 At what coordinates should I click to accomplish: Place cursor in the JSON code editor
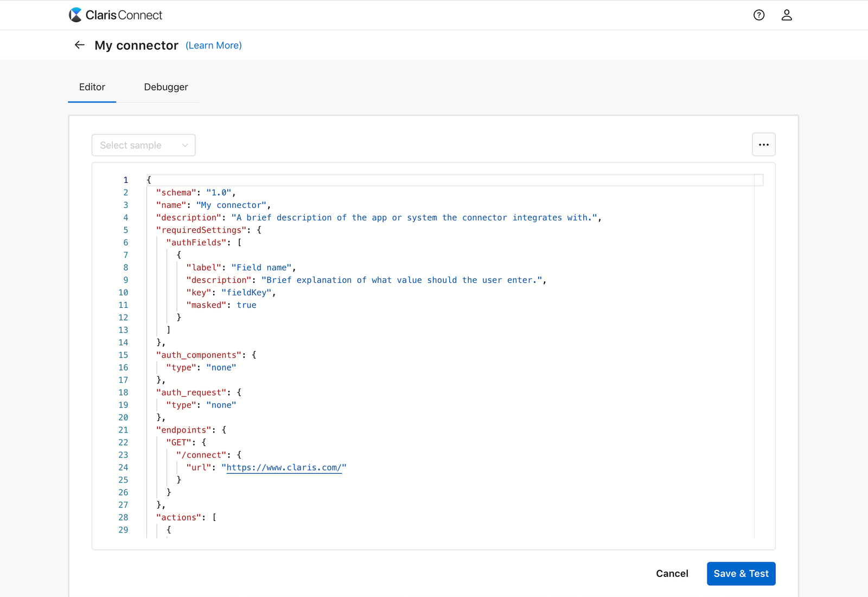click(434, 353)
